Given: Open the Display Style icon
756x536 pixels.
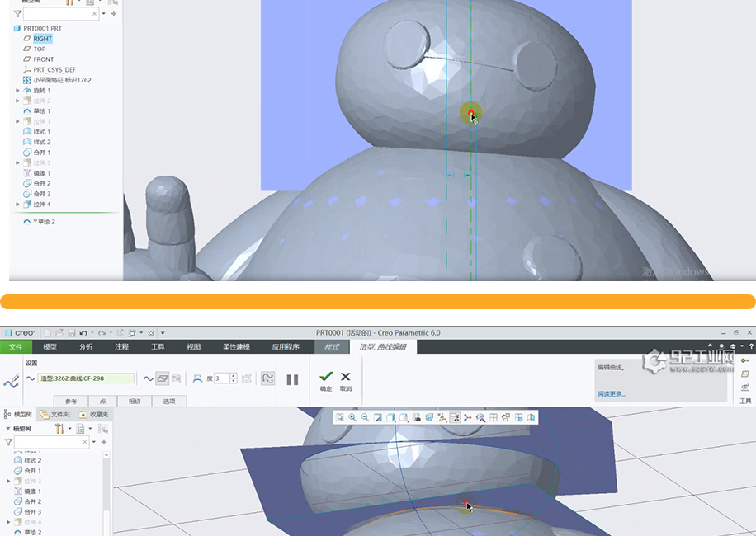Looking at the screenshot, I should tap(391, 417).
